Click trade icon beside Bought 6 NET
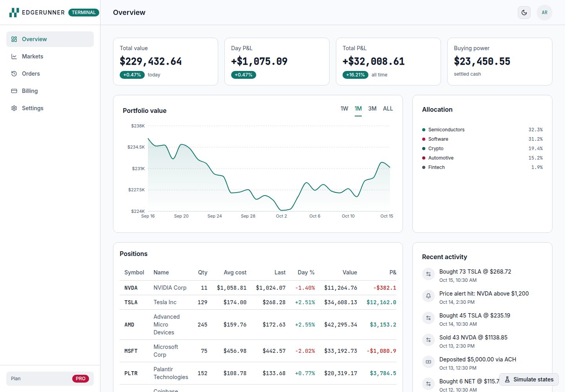The width and height of the screenshot is (565, 392). 428,384
